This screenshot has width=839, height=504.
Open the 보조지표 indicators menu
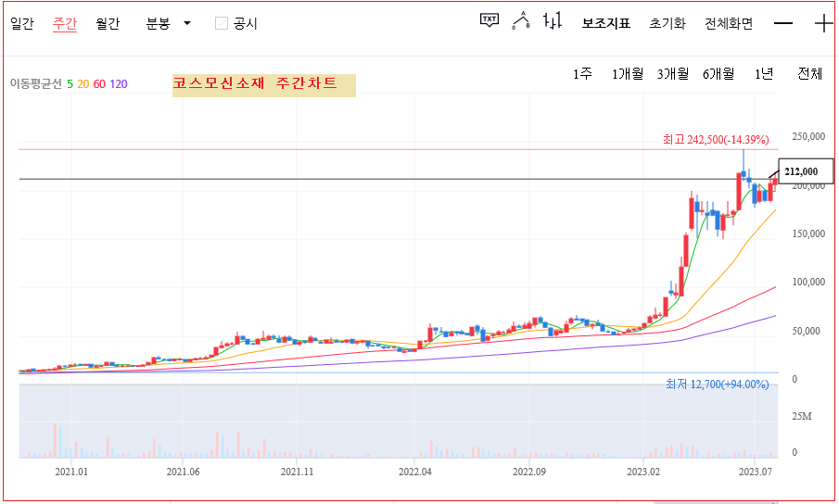(606, 23)
